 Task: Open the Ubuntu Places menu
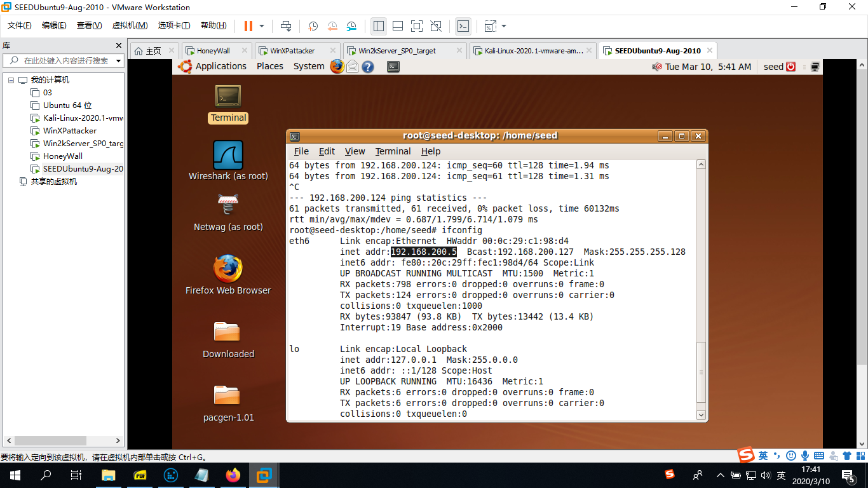point(270,66)
